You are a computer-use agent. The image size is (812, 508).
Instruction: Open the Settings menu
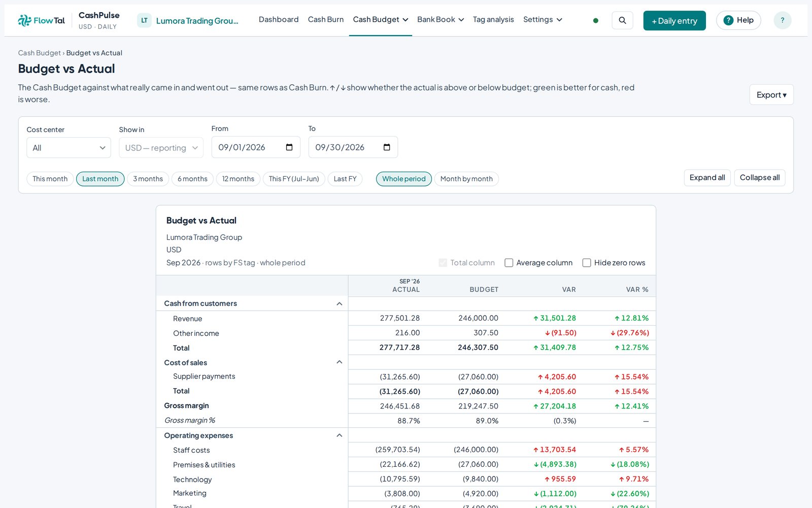(x=543, y=20)
